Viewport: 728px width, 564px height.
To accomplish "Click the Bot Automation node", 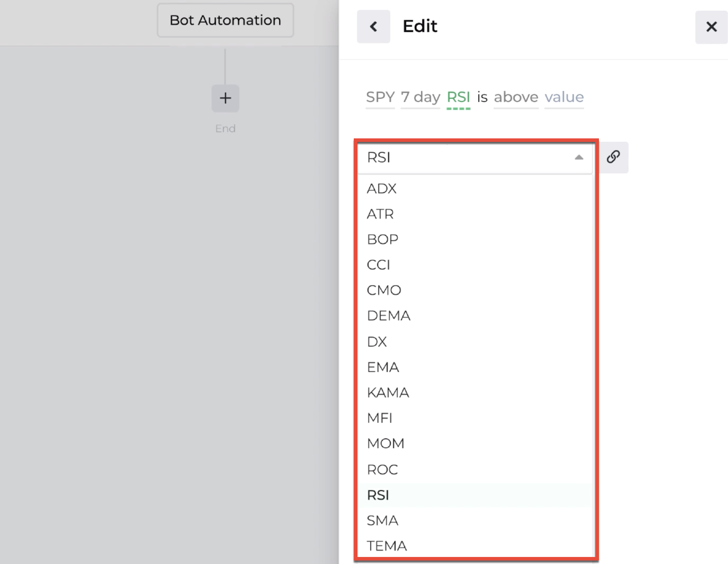I will pos(225,20).
